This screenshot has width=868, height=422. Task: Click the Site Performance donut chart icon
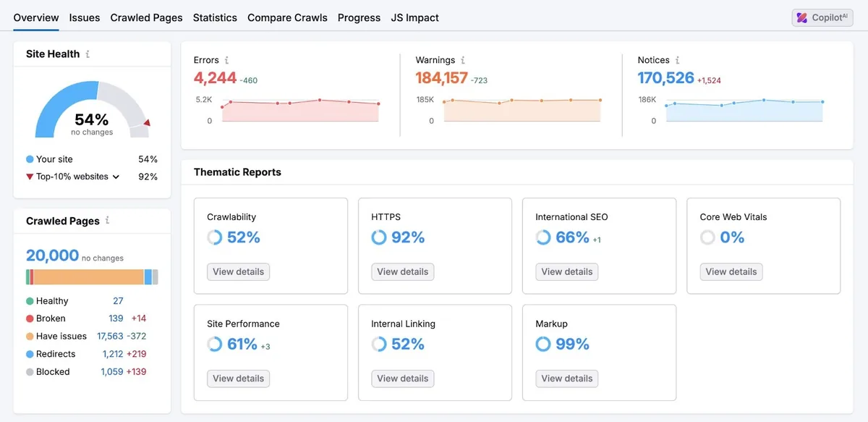pos(214,345)
